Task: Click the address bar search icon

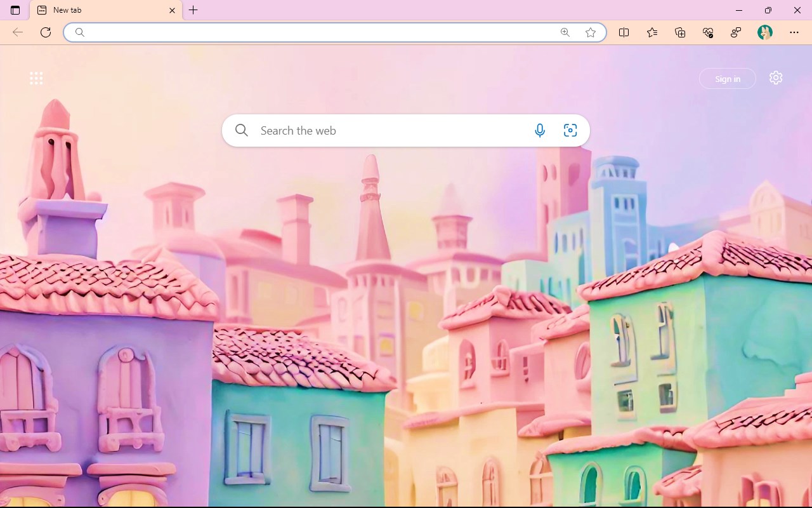Action: coord(80,32)
